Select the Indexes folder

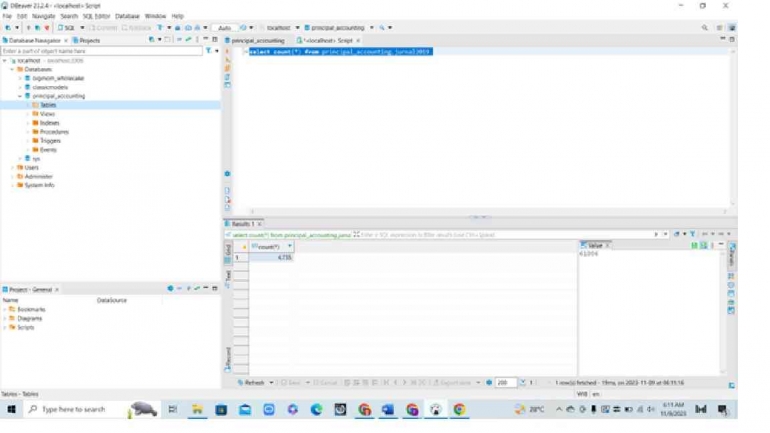tap(49, 123)
